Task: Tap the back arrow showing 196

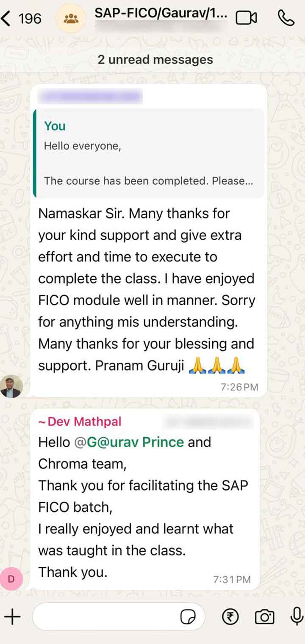Action: pos(21,18)
